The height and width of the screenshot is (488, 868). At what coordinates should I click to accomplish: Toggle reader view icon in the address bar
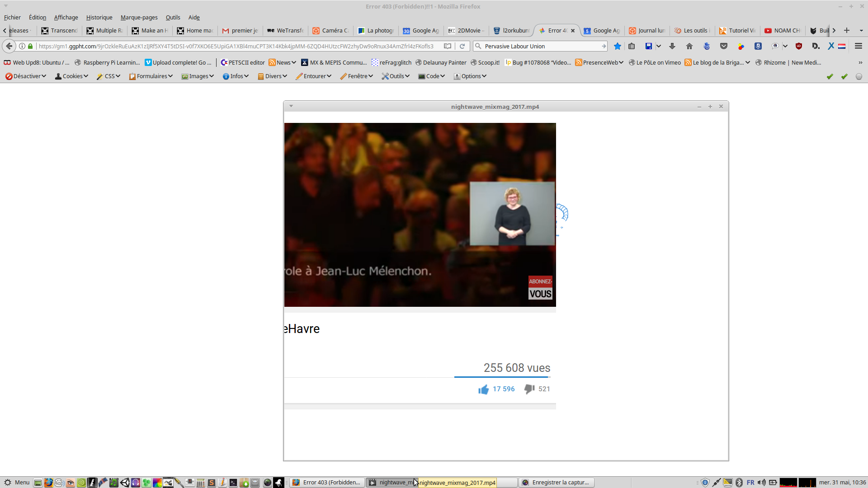pyautogui.click(x=448, y=46)
